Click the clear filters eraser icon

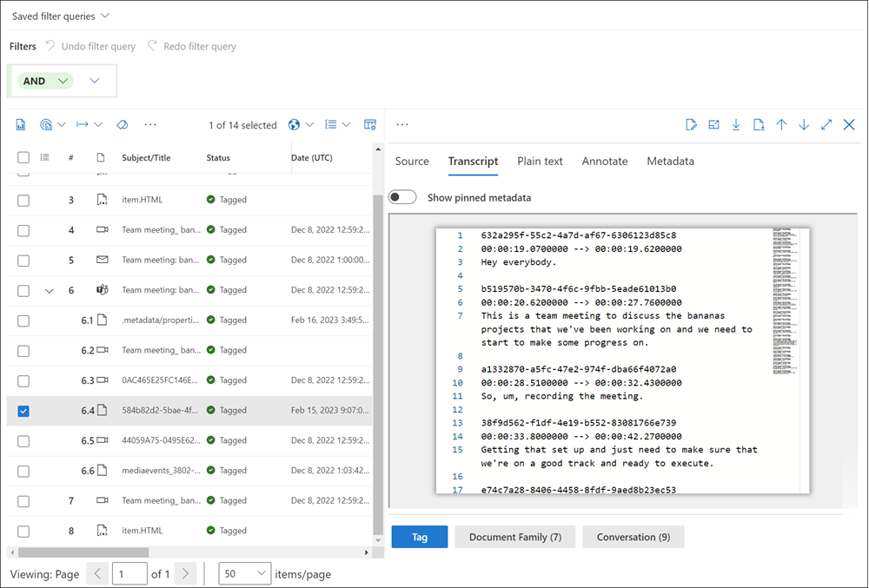123,124
